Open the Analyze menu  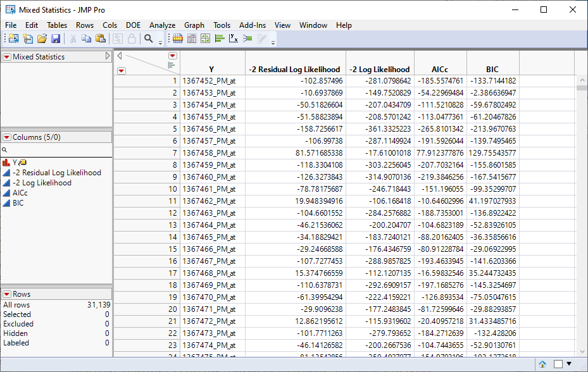coord(162,25)
